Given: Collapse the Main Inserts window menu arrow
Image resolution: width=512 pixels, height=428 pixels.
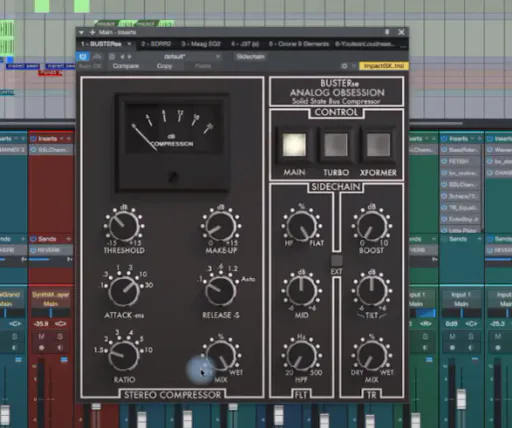Looking at the screenshot, I should [81, 32].
